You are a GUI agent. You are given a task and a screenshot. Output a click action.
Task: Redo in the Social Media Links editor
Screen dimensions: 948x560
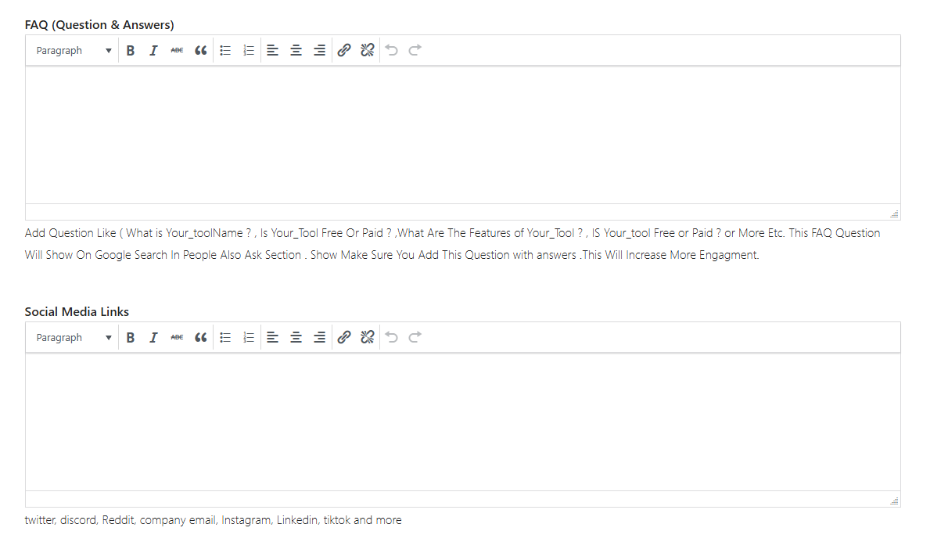415,337
